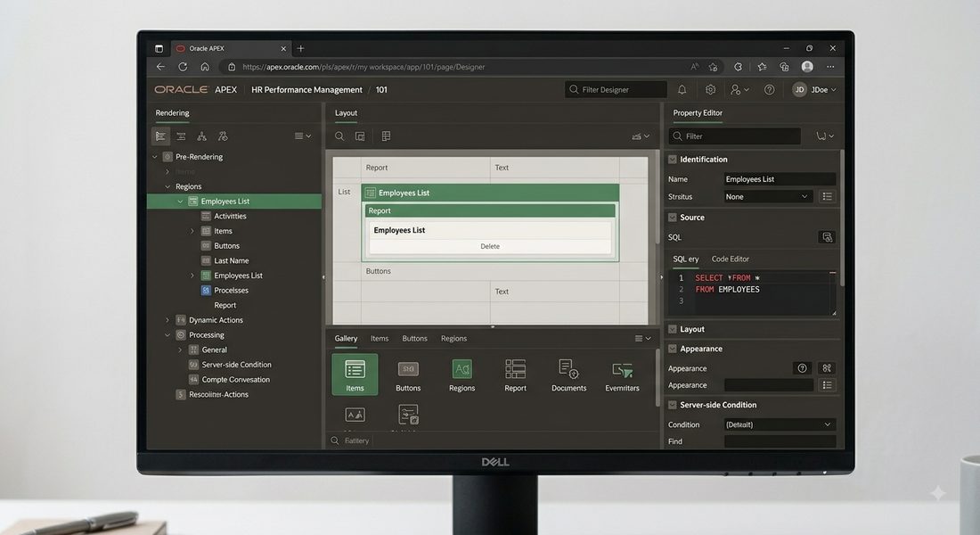Select Activitties in the rendering tree
980x535 pixels.
coord(230,217)
